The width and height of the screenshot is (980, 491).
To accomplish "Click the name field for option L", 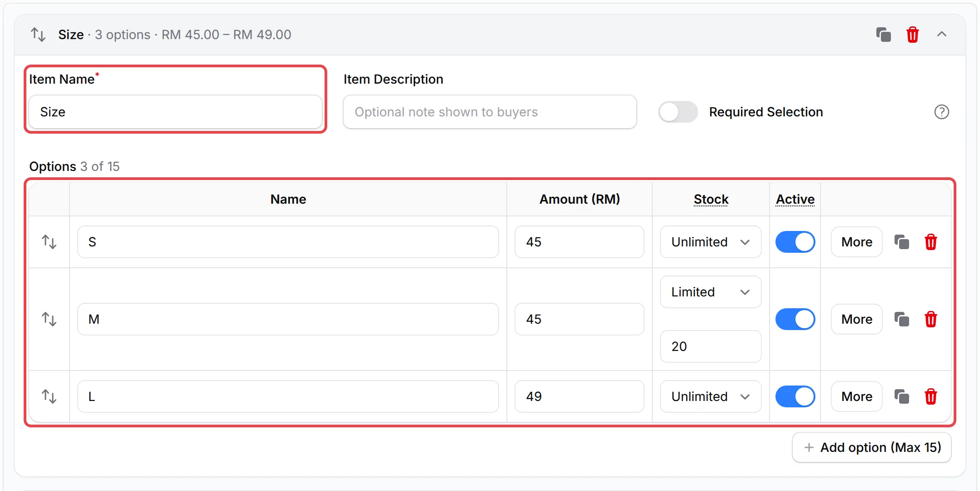I will tap(288, 396).
